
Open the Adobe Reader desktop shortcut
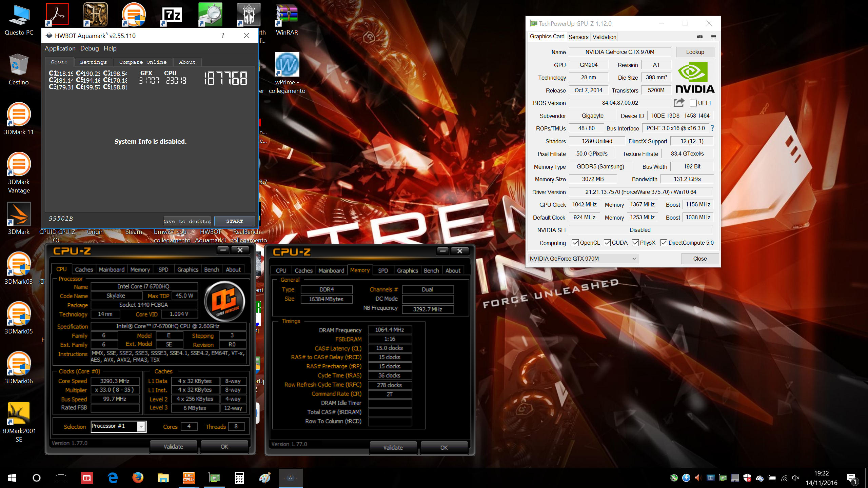tap(57, 15)
